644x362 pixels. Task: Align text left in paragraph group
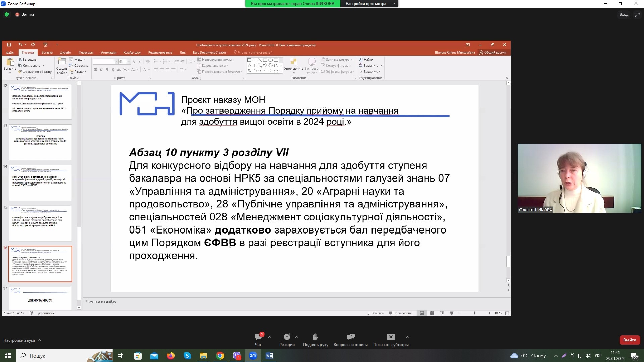coord(156,70)
